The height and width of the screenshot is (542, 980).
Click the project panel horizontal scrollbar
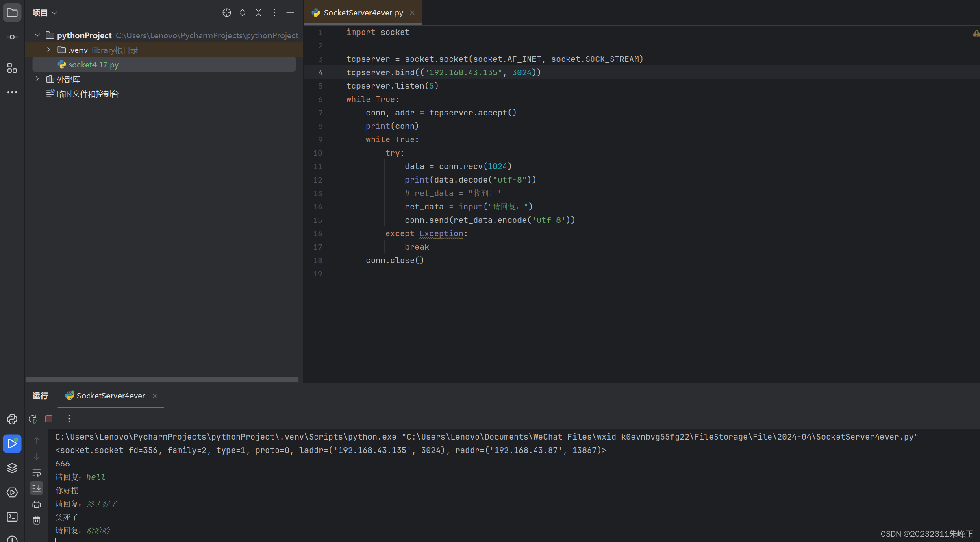coord(162,379)
